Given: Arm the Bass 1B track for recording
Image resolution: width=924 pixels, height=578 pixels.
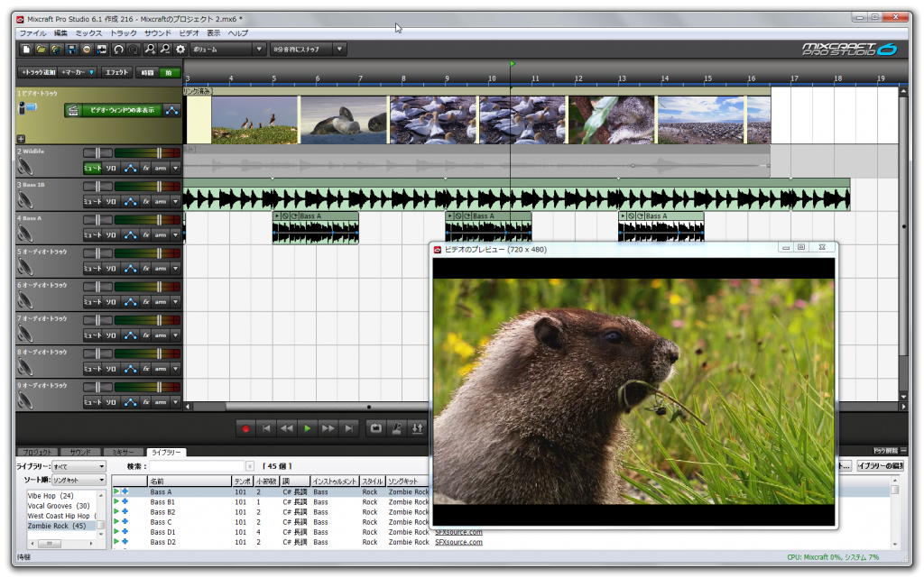Looking at the screenshot, I should click(x=161, y=202).
